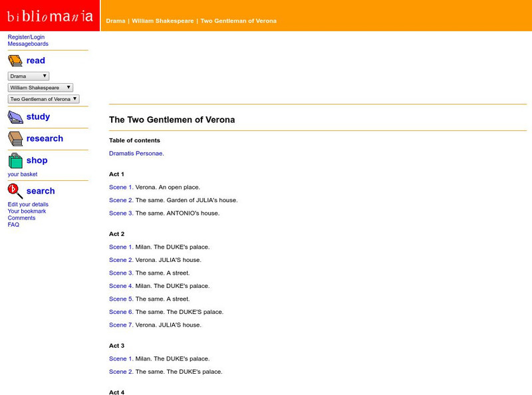Click the open book 'read' icon

point(15,60)
